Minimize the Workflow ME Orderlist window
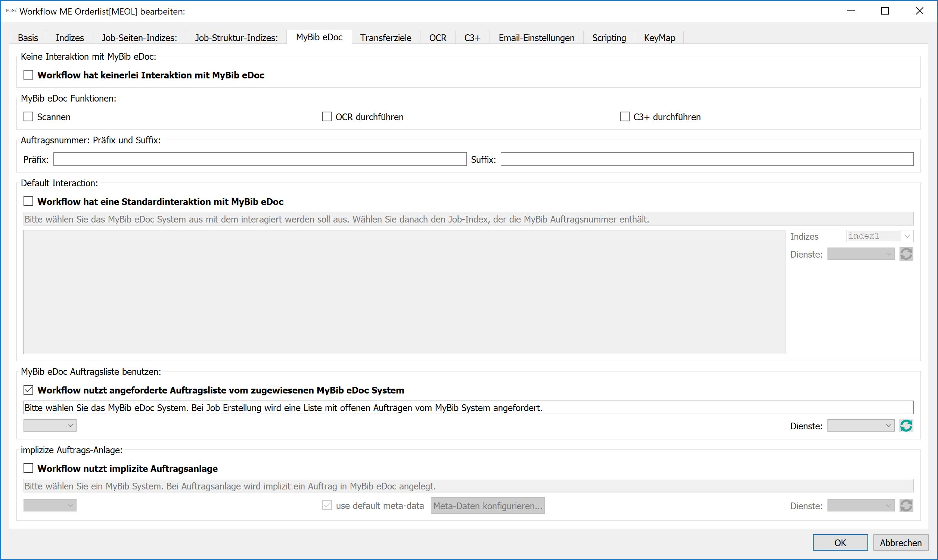Viewport: 938px width, 560px height. (x=851, y=11)
